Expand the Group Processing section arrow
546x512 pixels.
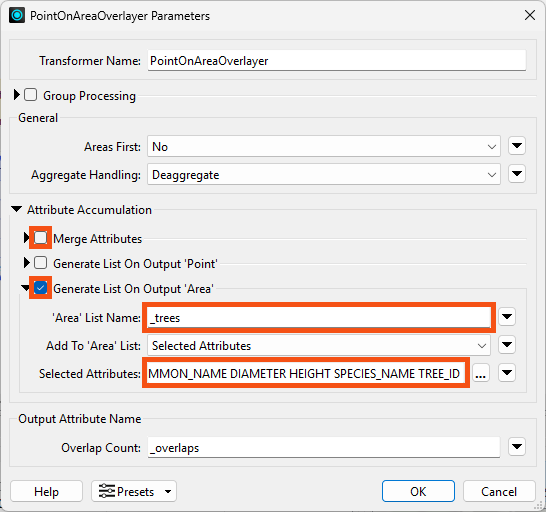(x=16, y=95)
